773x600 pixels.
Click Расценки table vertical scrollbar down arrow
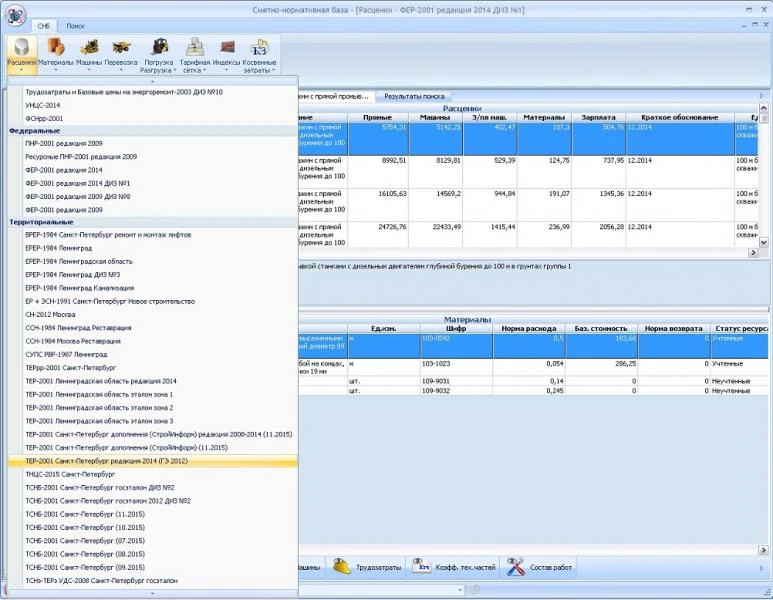pos(763,242)
